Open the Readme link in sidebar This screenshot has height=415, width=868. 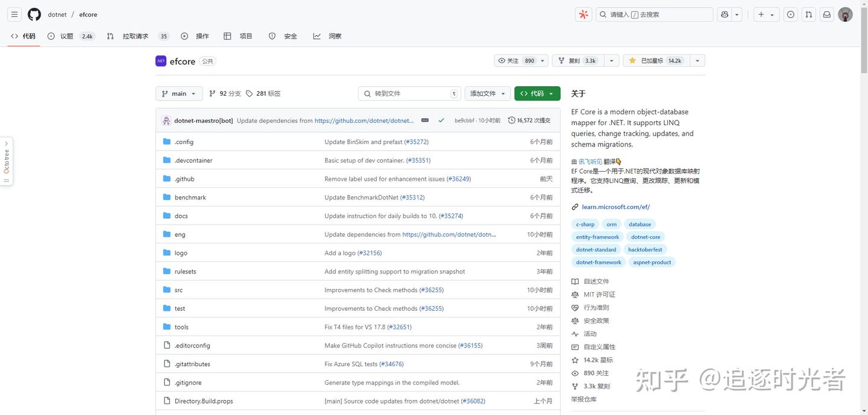pos(590,281)
